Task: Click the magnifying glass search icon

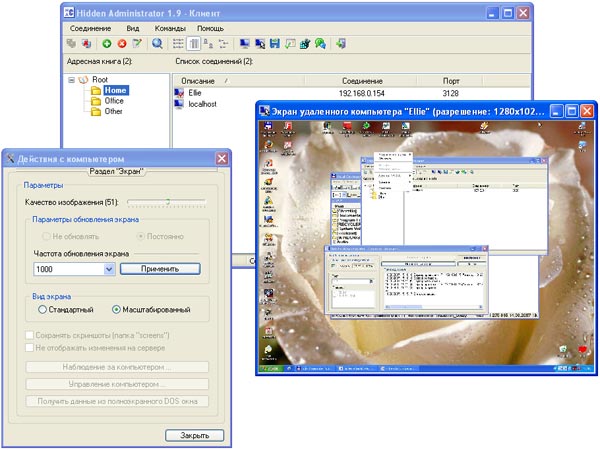Action: (157, 44)
